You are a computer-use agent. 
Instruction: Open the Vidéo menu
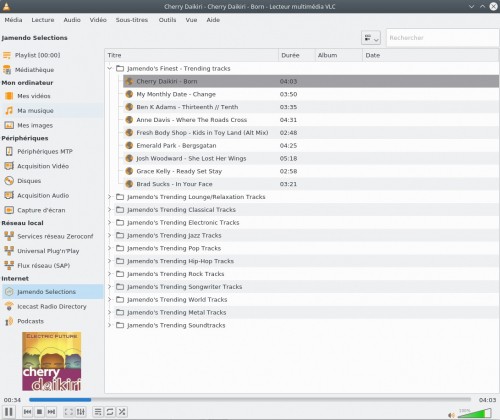pos(98,20)
